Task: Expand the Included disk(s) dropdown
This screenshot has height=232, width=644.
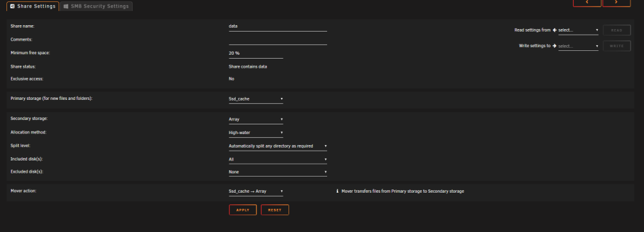Action: 278,159
